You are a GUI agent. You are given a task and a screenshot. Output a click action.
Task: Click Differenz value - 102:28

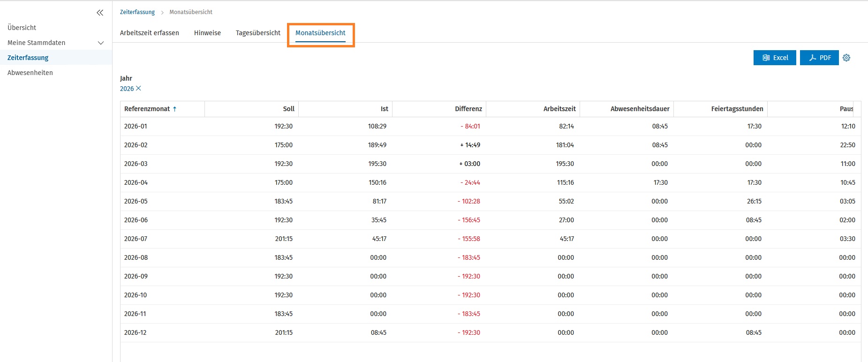tap(469, 201)
